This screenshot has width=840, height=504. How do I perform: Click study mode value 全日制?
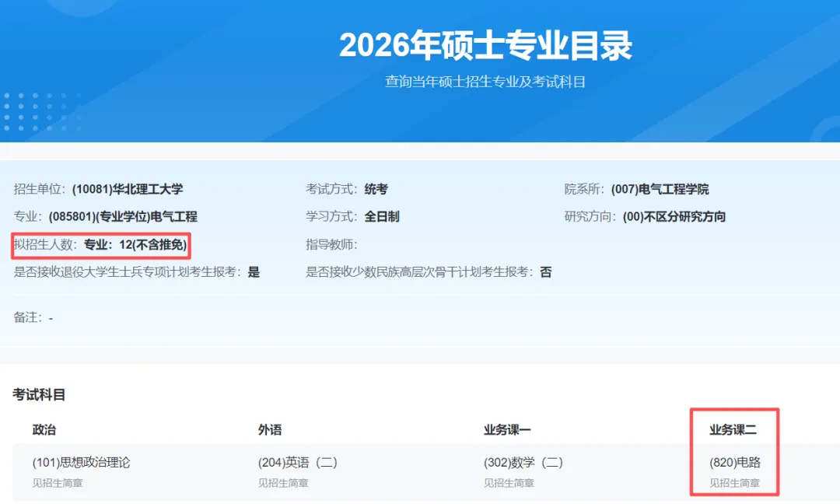click(x=381, y=216)
